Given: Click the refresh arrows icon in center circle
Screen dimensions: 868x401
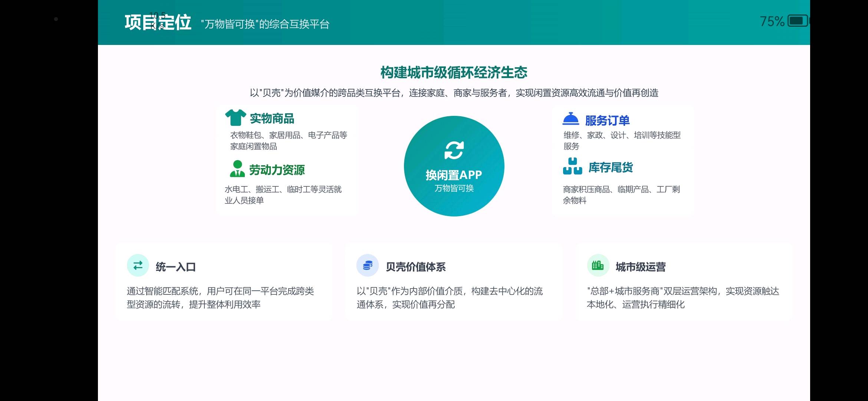Looking at the screenshot, I should (x=454, y=150).
